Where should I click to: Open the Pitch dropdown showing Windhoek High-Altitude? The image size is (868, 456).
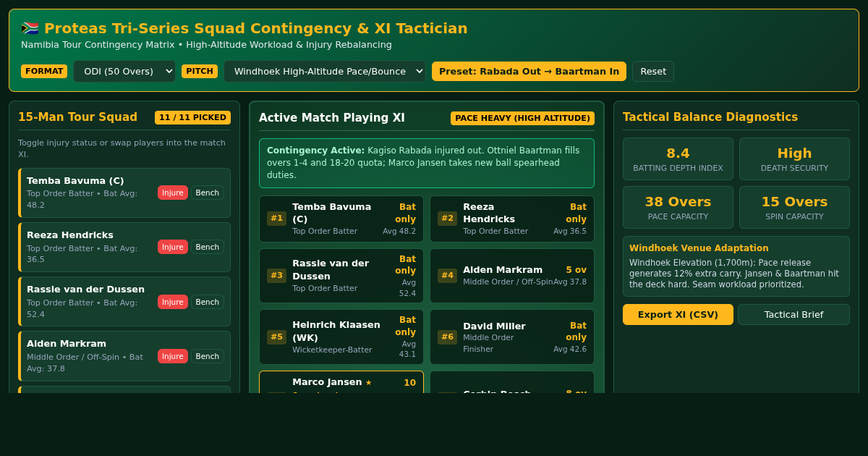pyautogui.click(x=325, y=71)
